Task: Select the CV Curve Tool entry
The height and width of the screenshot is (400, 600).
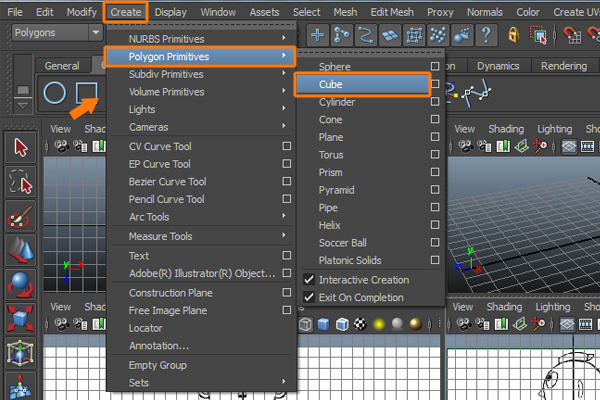Action: point(160,146)
